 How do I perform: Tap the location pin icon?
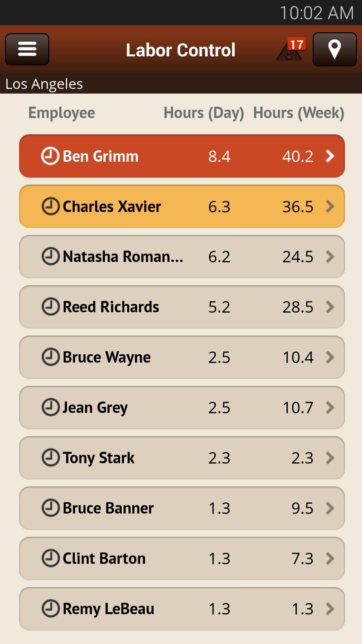334,49
